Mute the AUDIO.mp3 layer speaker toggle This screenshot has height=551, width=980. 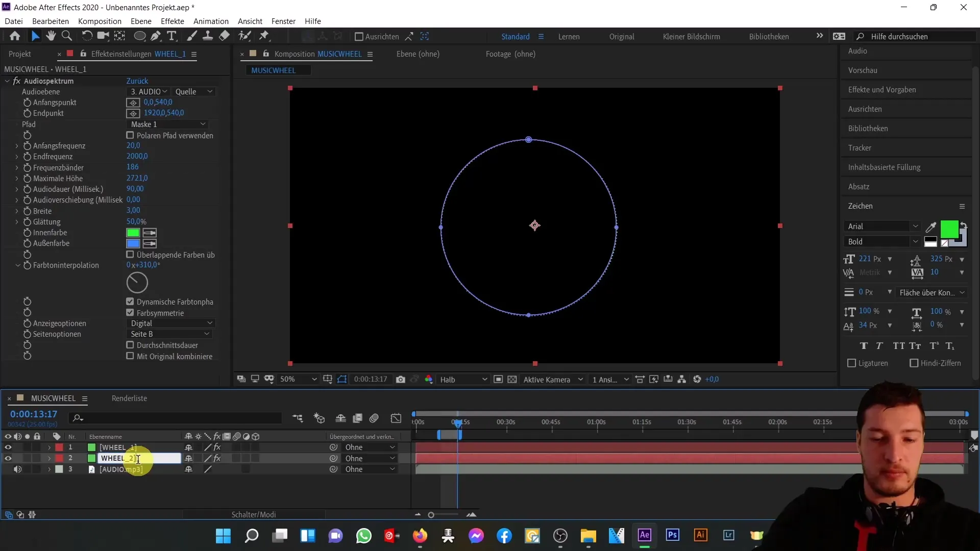point(17,469)
